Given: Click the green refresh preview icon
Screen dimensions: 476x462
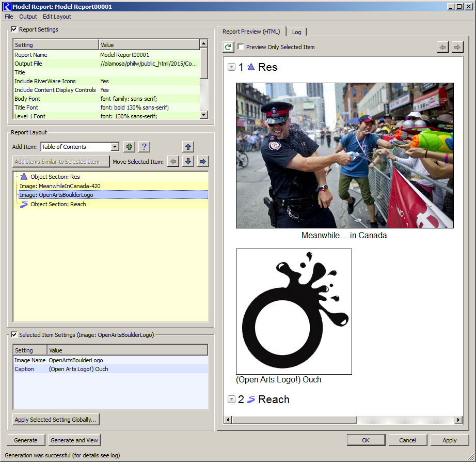Looking at the screenshot, I should coord(228,47).
